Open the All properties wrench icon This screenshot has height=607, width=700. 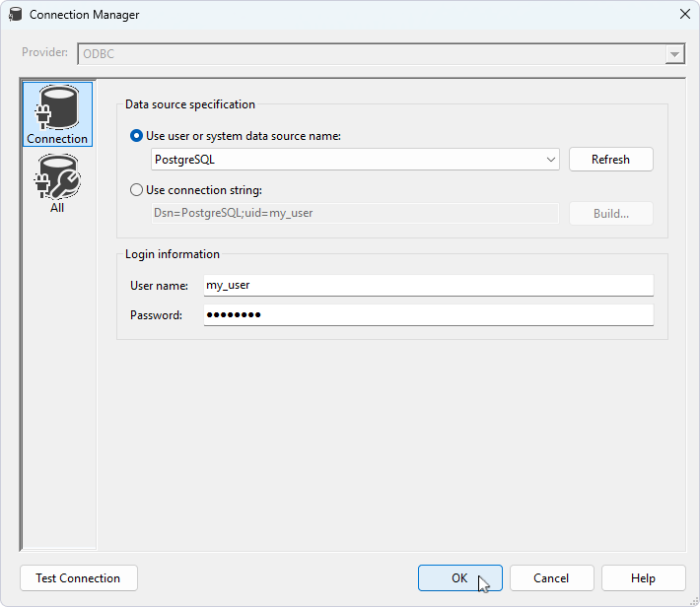coord(57,183)
